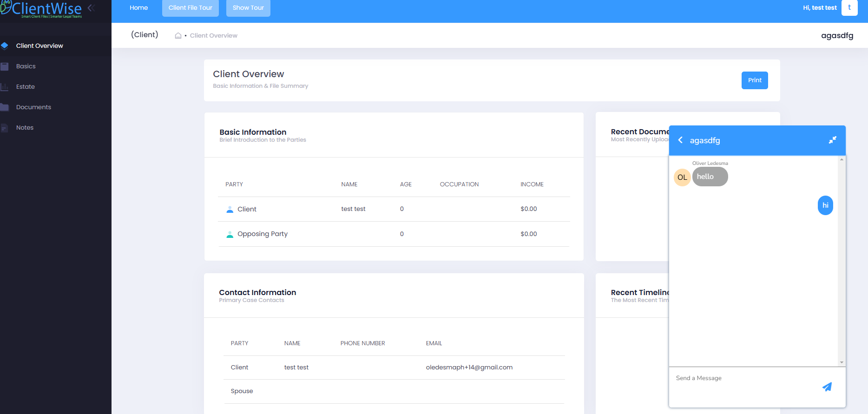Send the chat message
This screenshot has width=868, height=414.
(x=827, y=387)
